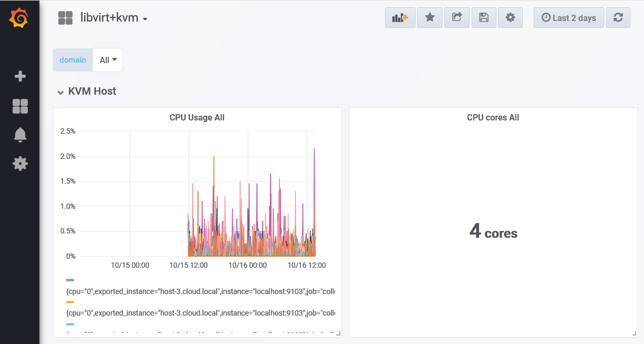Click the second legend entry text for host-3.cloud.local

point(200,313)
